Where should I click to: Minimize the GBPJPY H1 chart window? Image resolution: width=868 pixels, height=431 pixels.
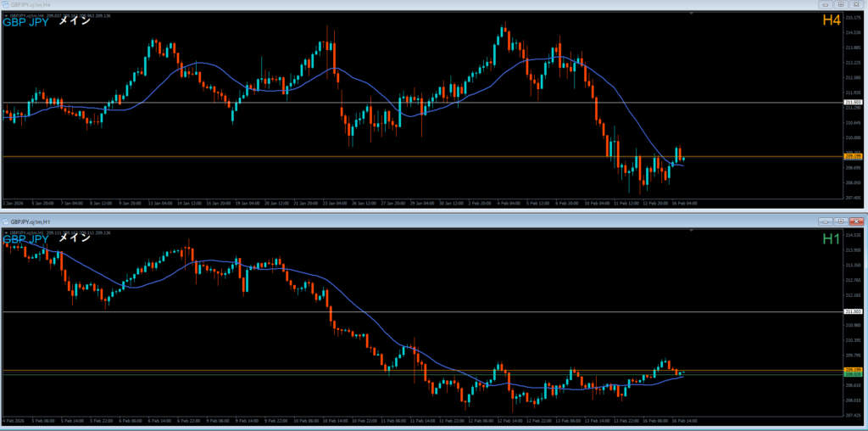pos(824,221)
